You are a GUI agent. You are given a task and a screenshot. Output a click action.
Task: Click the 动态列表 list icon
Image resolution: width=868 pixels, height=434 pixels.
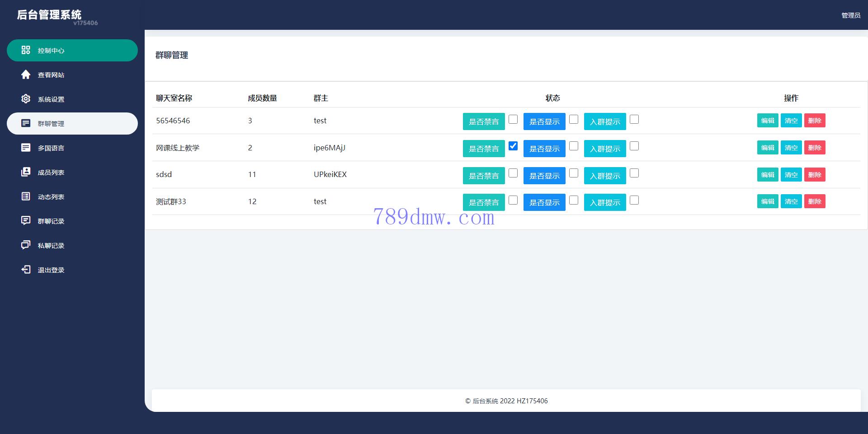pyautogui.click(x=26, y=196)
